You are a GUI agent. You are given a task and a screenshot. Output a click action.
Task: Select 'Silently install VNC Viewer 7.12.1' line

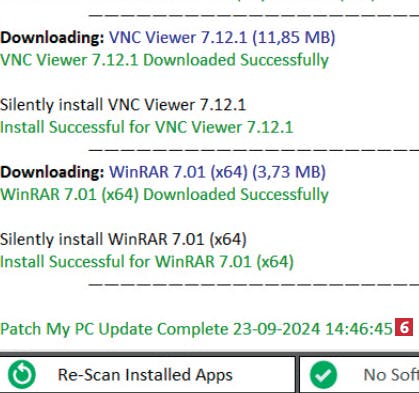pyautogui.click(x=123, y=105)
